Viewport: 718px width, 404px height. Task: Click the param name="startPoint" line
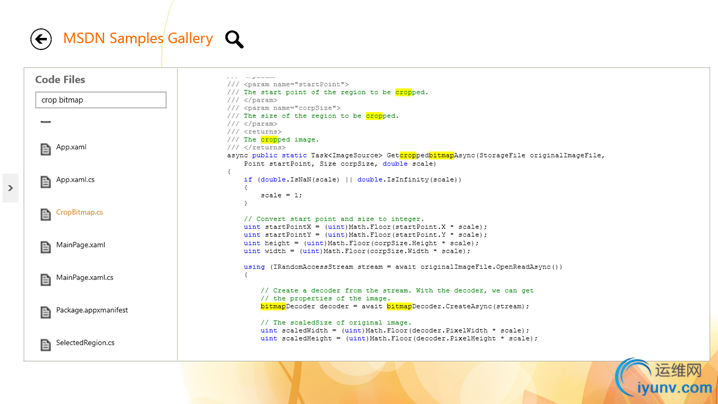pos(288,84)
